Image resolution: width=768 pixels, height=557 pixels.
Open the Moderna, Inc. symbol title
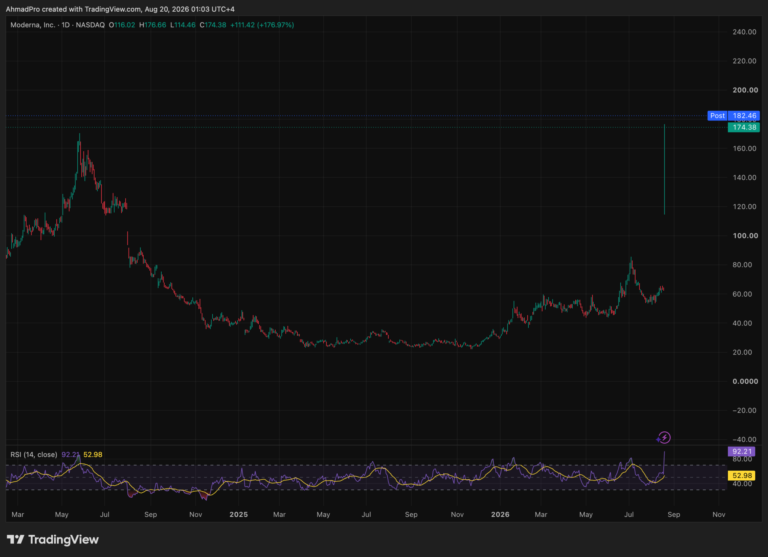click(x=32, y=25)
